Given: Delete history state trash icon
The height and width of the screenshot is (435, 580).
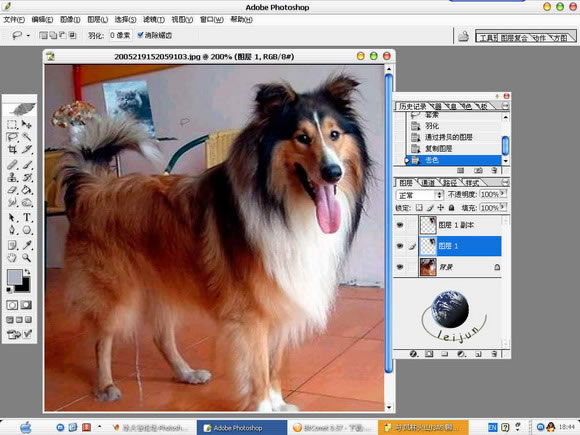Looking at the screenshot, I should (x=494, y=171).
